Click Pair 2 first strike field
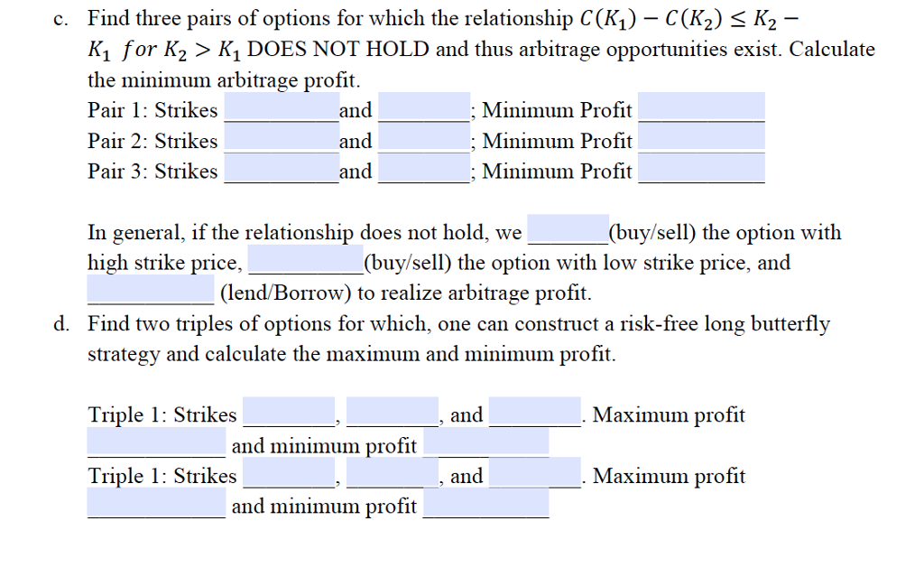The image size is (924, 586). [x=282, y=138]
